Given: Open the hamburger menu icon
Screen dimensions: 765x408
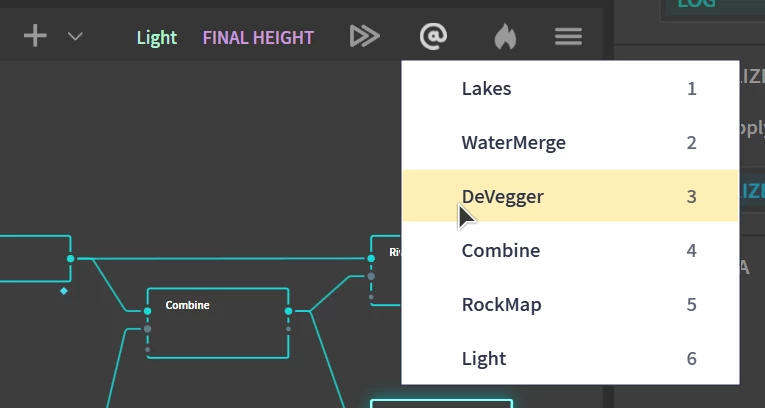Looking at the screenshot, I should [x=568, y=37].
